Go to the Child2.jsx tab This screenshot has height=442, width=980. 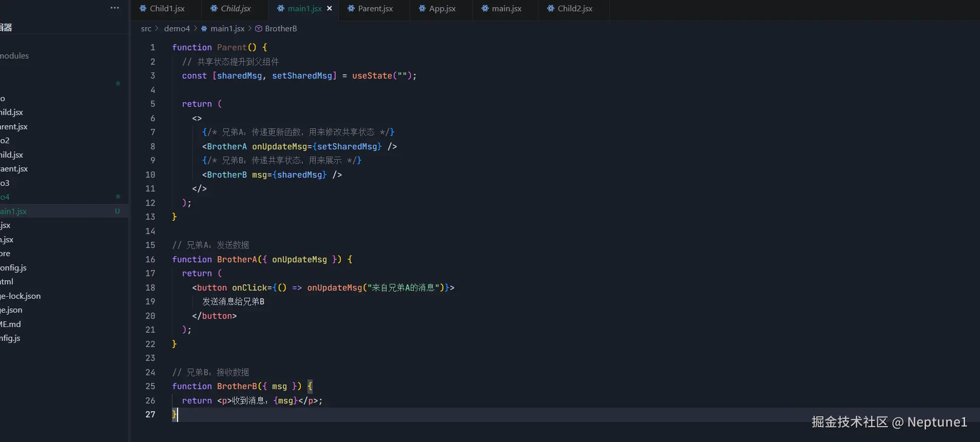[574, 9]
